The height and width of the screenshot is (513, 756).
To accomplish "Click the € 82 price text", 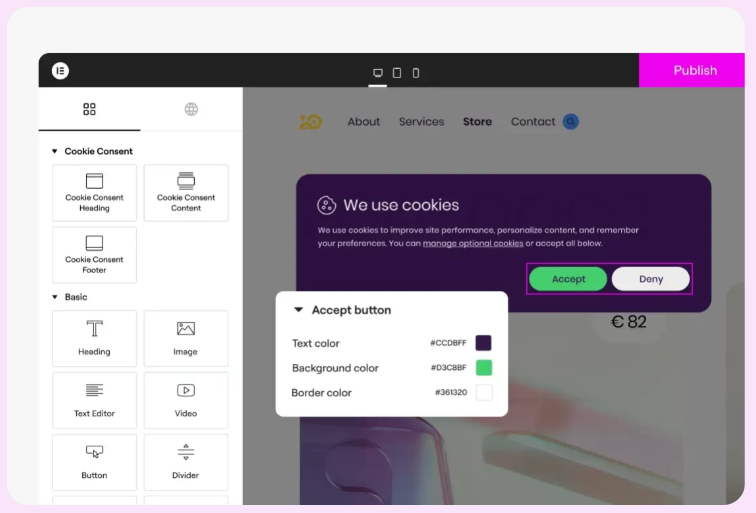I will click(629, 322).
